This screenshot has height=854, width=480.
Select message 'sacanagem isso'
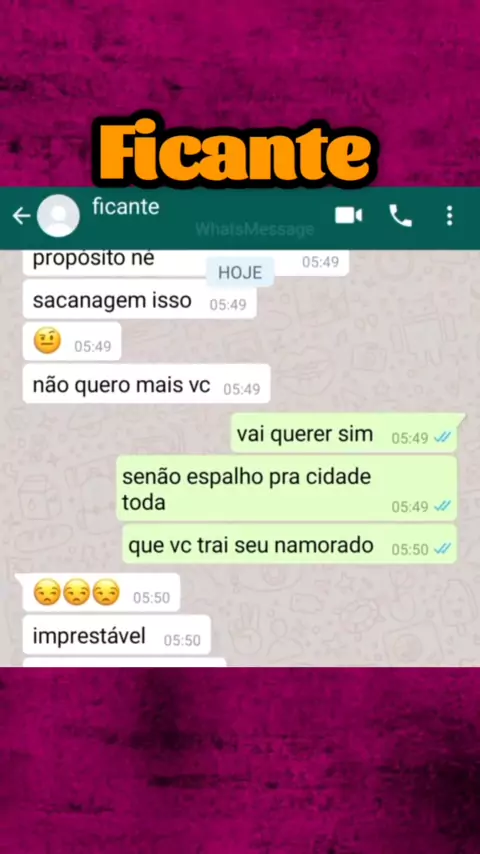(x=139, y=300)
